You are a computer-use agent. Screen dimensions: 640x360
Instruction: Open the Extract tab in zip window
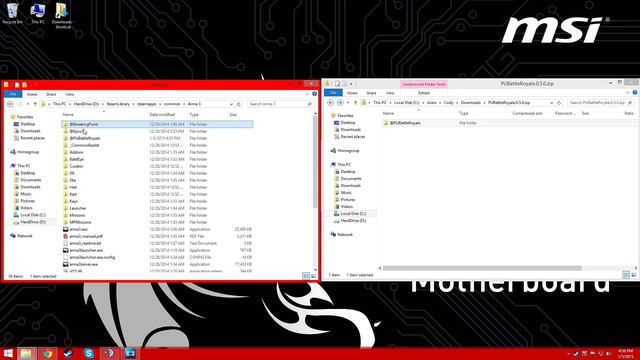point(424,93)
